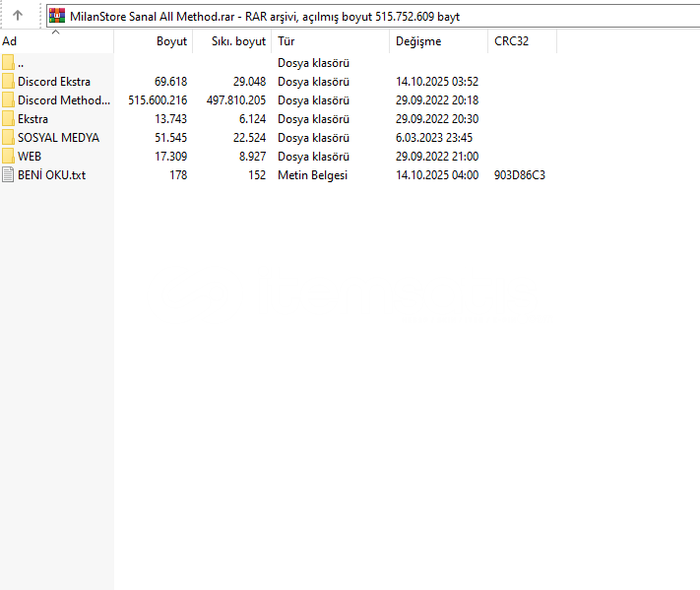The width and height of the screenshot is (700, 590).
Task: Select the 'WEB' folder name
Action: tap(30, 157)
